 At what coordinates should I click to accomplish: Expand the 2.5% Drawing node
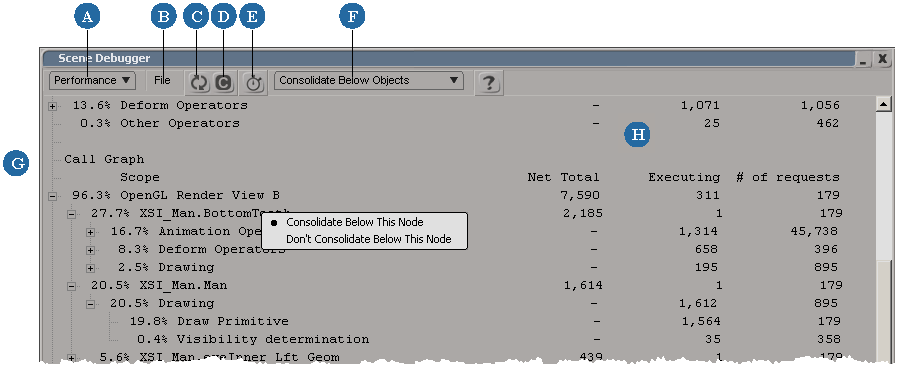click(90, 268)
